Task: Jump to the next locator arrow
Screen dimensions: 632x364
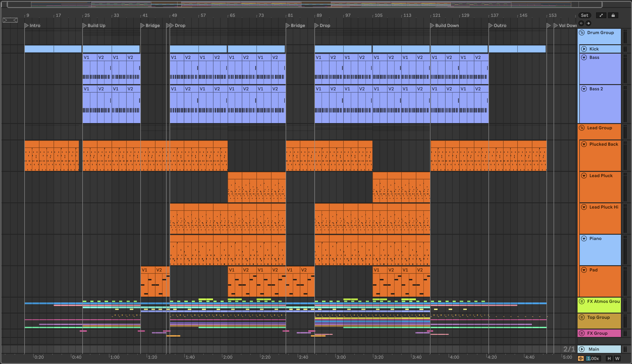Action: [589, 23]
